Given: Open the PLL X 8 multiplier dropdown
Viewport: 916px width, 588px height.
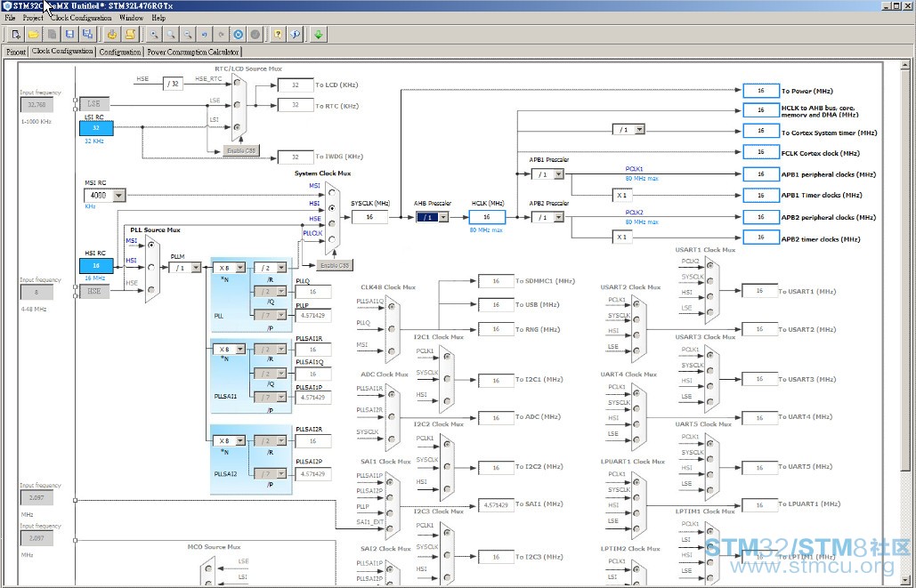Looking at the screenshot, I should (240, 268).
